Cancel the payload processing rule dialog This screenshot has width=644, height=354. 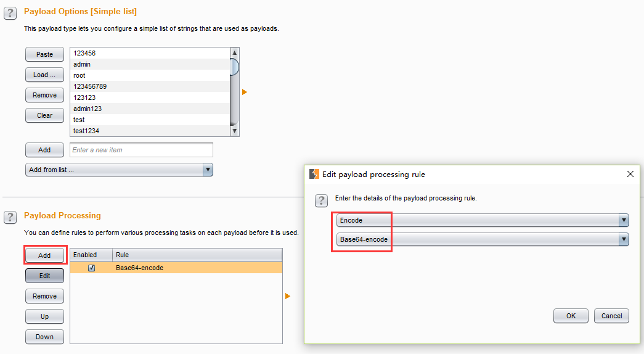tap(611, 316)
